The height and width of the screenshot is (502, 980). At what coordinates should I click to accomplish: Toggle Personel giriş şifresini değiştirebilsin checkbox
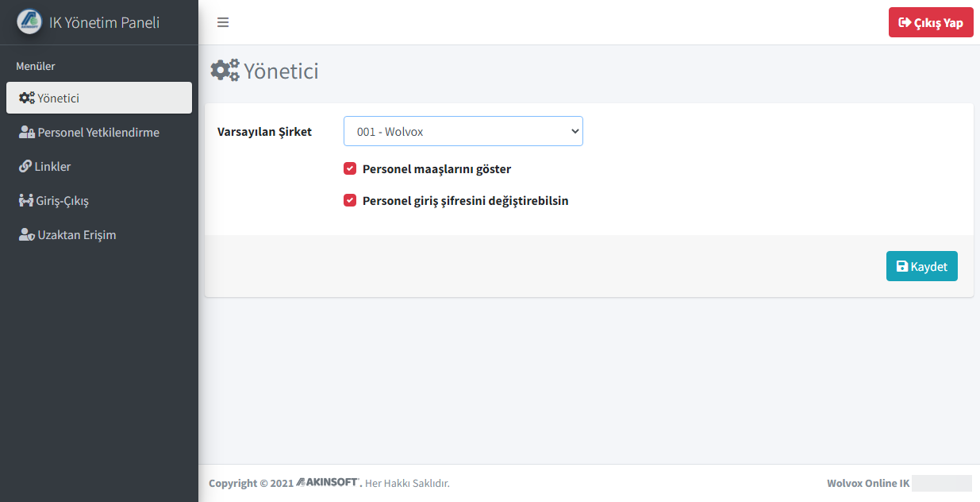[350, 200]
